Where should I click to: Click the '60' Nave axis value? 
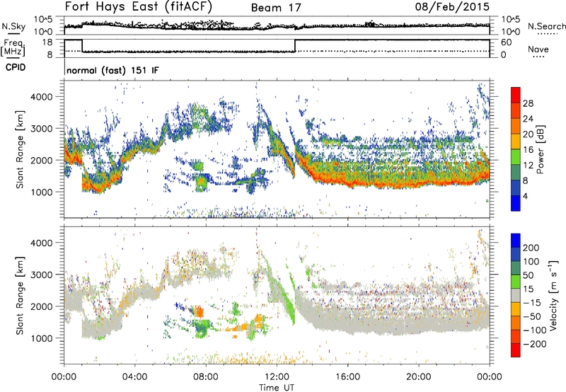507,42
